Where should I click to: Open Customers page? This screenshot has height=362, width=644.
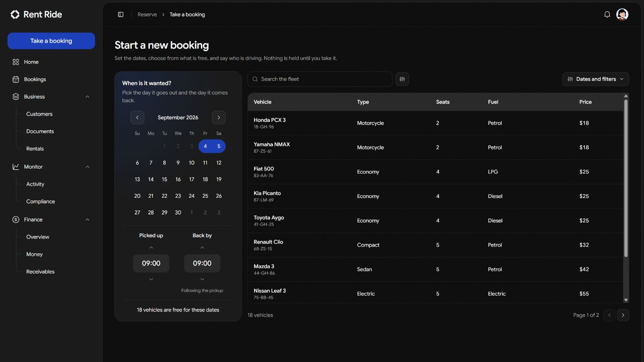coord(39,114)
